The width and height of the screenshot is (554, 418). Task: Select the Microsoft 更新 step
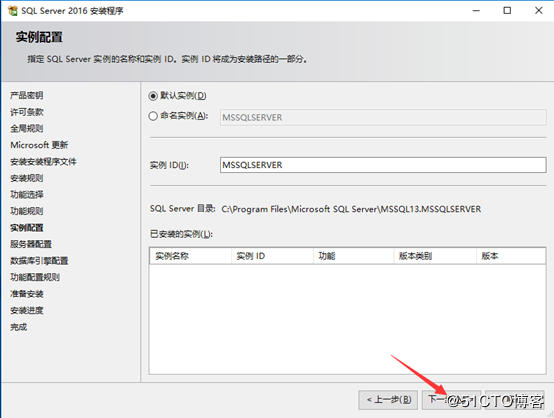(x=39, y=145)
